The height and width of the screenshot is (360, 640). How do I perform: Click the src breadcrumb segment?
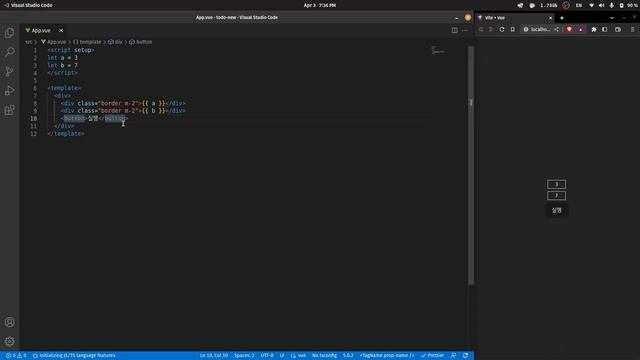click(x=29, y=42)
